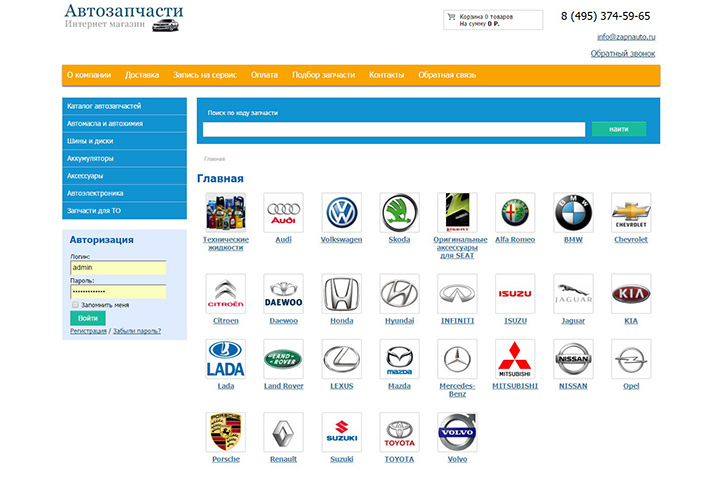Open the Обратный звонок link

pos(623,54)
